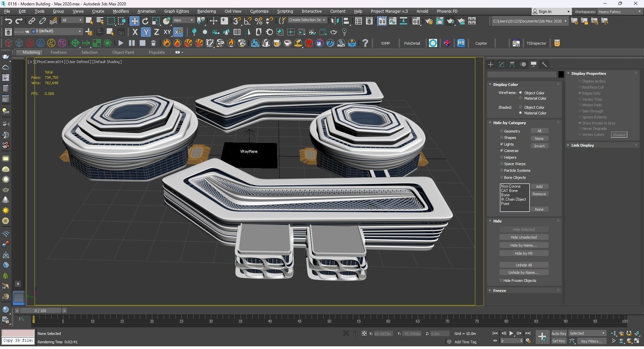This screenshot has width=644, height=349.
Task: Click the RB toolbar icon
Action: coord(461,43)
